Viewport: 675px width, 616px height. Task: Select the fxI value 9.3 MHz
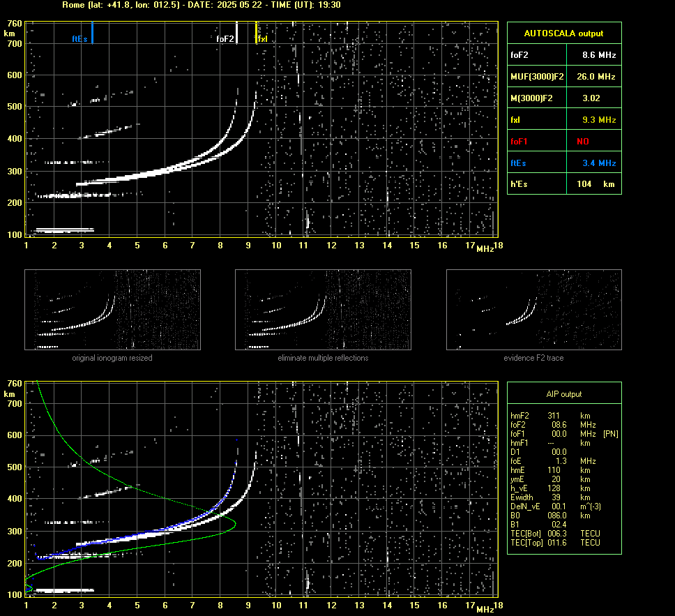click(x=599, y=120)
